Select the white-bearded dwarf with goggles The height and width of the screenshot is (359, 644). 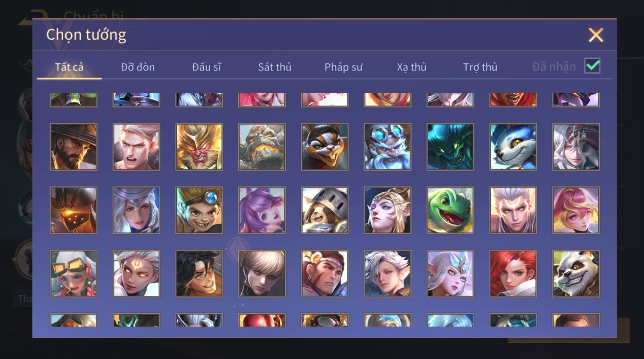[387, 147]
